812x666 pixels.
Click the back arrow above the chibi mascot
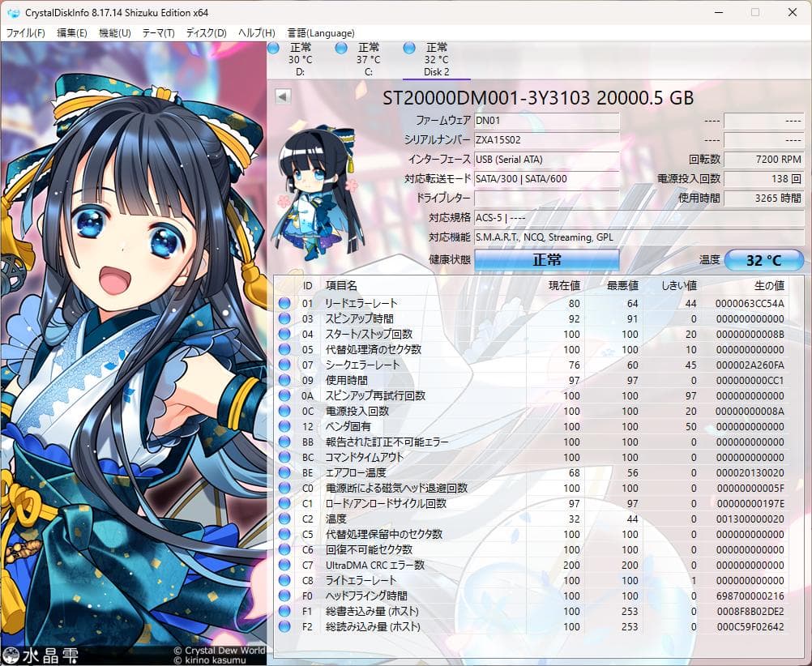[281, 96]
